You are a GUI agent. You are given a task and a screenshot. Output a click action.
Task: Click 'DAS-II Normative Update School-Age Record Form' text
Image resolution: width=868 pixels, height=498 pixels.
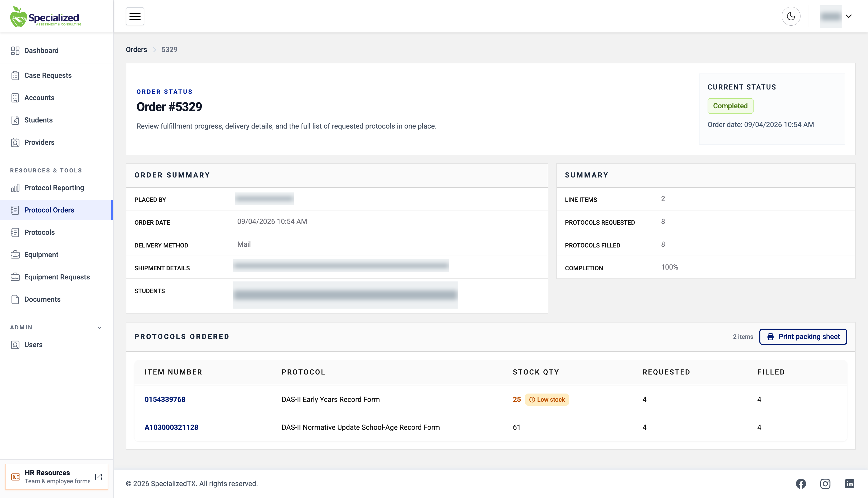coord(361,427)
